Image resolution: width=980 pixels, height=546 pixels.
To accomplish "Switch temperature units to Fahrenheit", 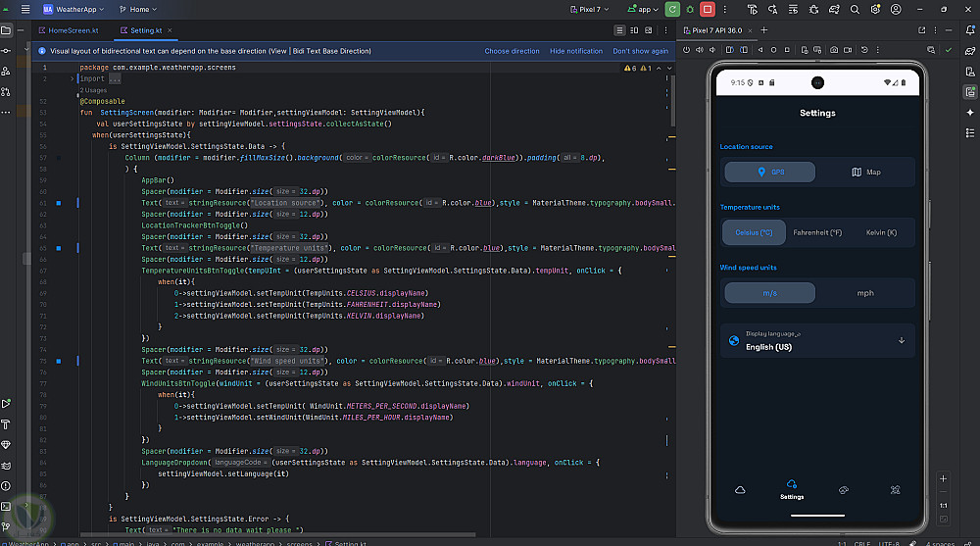I will point(817,232).
